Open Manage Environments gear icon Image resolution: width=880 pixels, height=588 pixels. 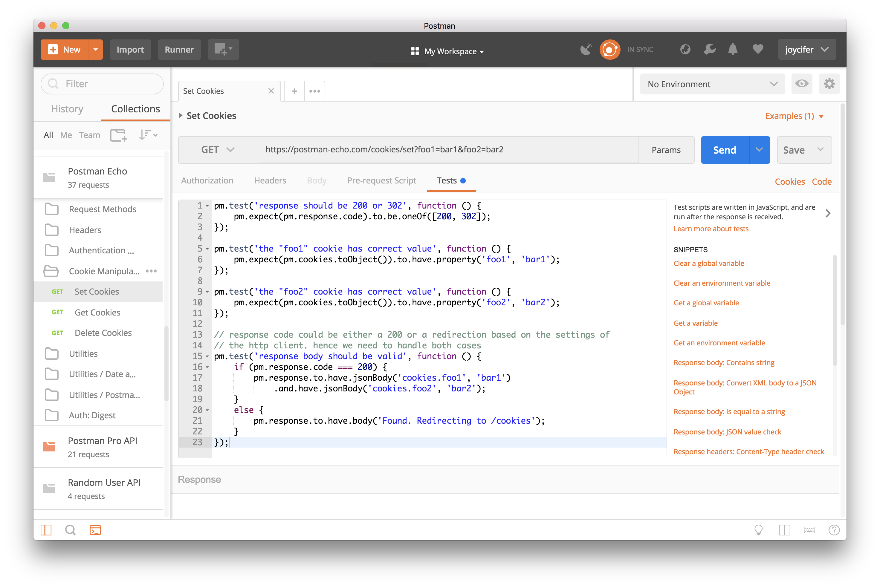tap(829, 84)
